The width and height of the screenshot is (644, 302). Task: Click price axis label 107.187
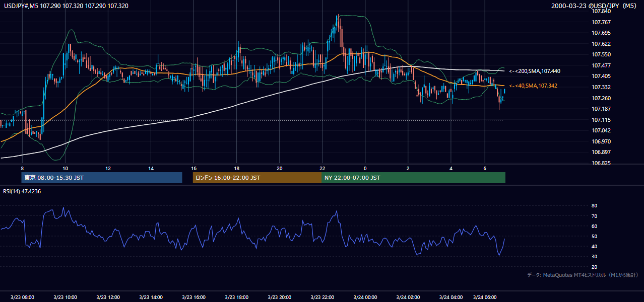tap(601, 109)
